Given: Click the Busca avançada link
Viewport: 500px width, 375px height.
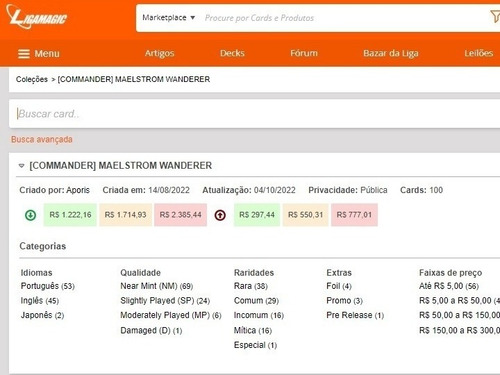Looking at the screenshot, I should (x=42, y=139).
